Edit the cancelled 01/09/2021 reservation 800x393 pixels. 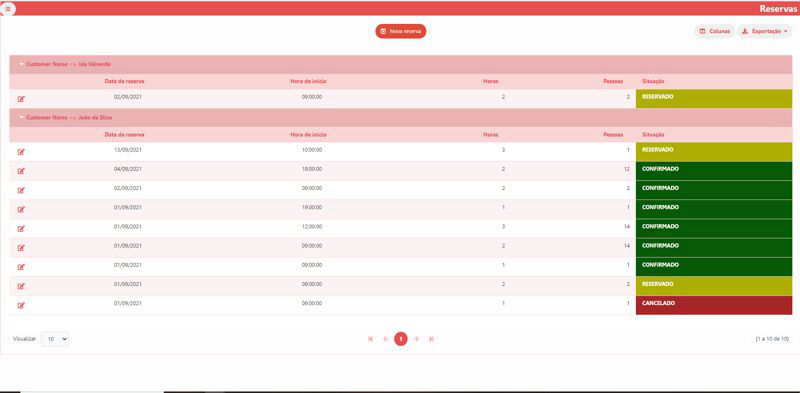click(x=21, y=305)
